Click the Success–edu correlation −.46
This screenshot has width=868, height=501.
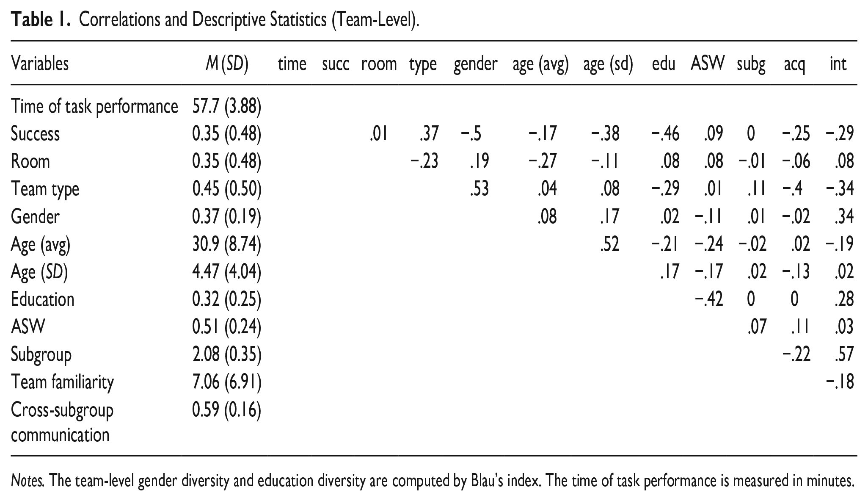[x=665, y=134]
